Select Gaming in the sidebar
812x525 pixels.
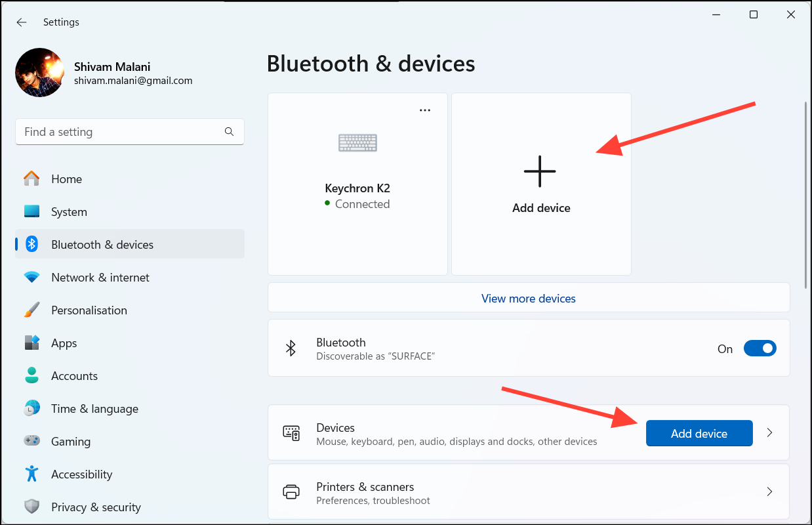pyautogui.click(x=130, y=441)
